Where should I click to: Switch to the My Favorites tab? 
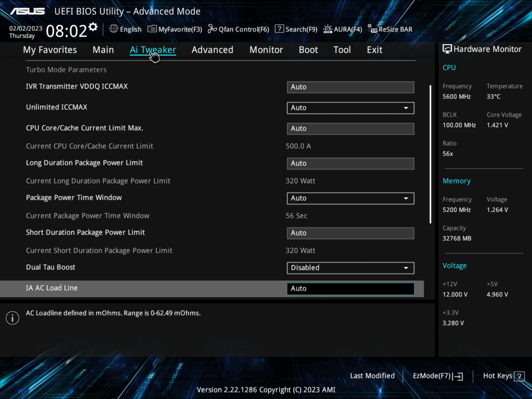click(50, 50)
